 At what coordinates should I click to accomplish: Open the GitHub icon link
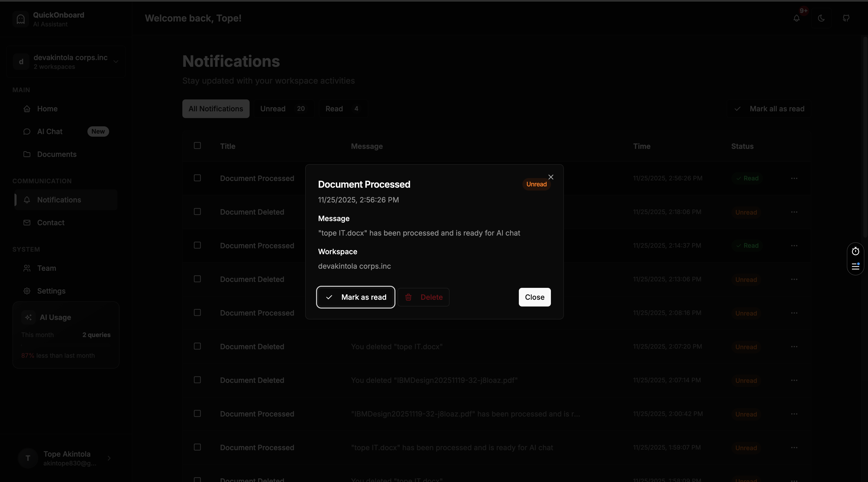pyautogui.click(x=846, y=18)
